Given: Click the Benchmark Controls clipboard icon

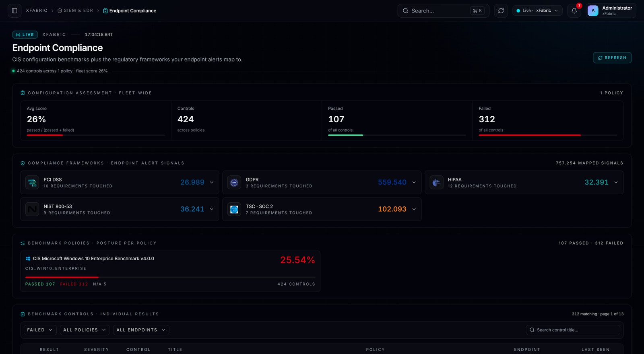Looking at the screenshot, I should pos(23,314).
